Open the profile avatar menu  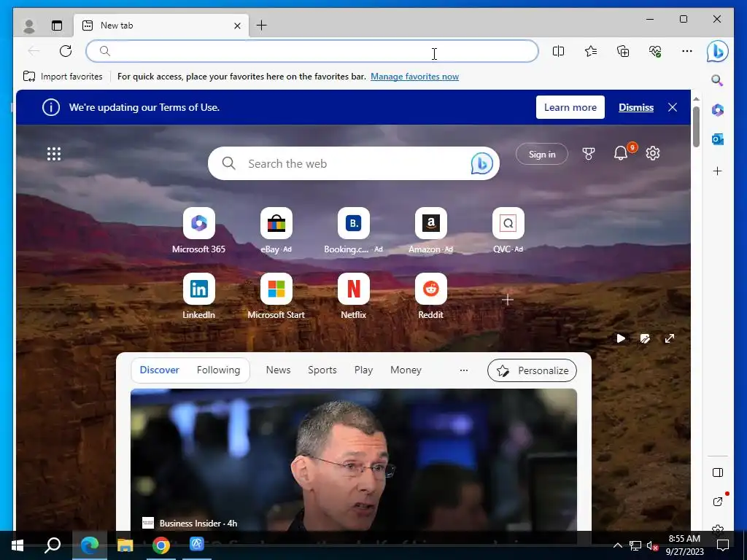pos(29,26)
